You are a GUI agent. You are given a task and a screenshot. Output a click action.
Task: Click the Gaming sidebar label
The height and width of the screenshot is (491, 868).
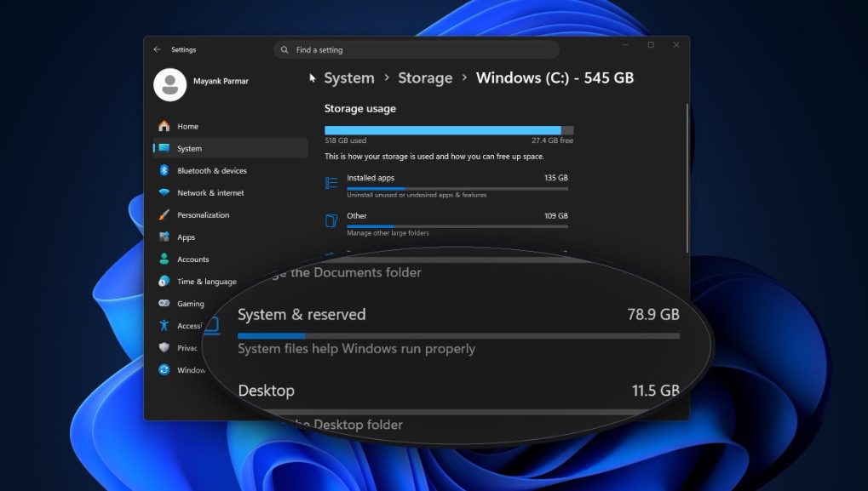191,304
